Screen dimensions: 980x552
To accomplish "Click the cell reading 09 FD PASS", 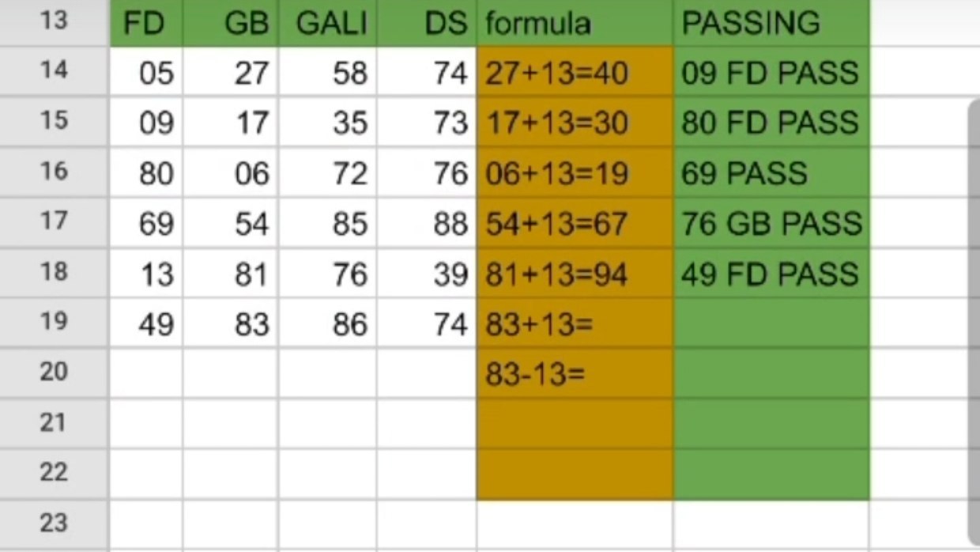I will point(771,72).
